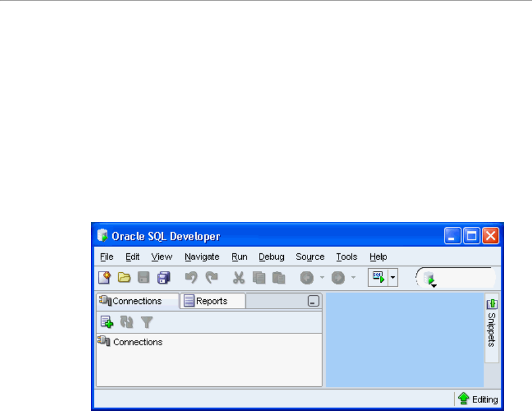Click the Undo arrow icon

191,277
